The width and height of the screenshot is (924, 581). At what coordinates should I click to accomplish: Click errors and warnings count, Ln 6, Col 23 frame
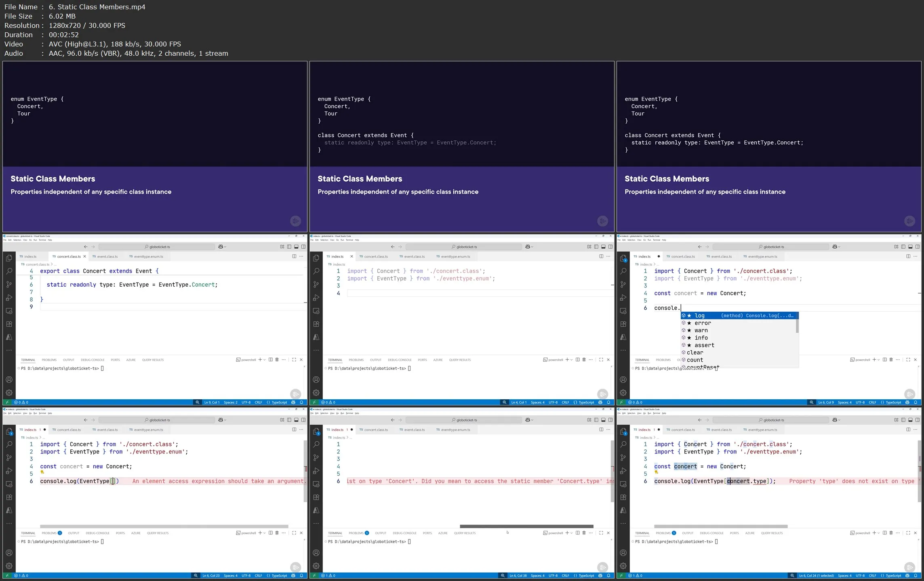[x=21, y=575]
